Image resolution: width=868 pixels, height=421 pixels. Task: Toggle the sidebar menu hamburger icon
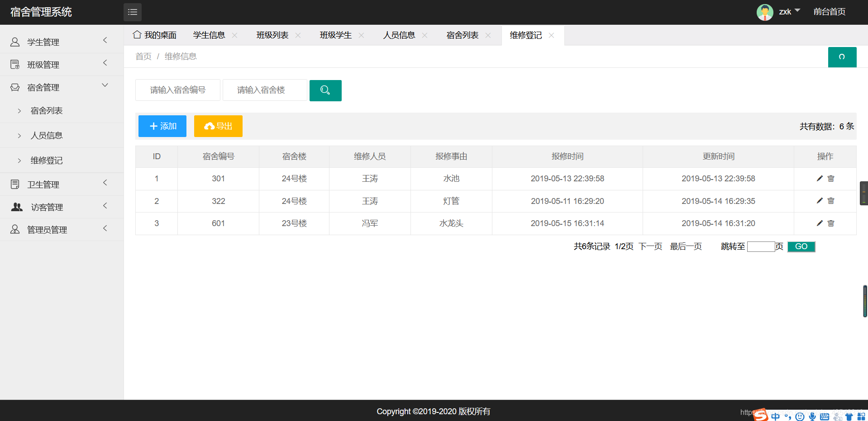pos(133,12)
